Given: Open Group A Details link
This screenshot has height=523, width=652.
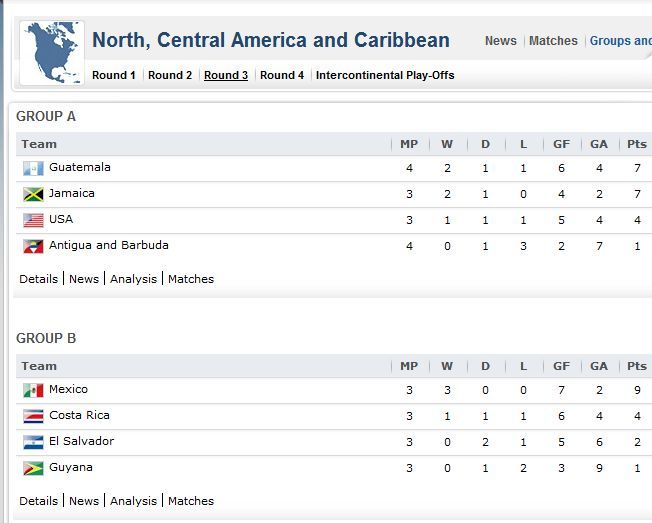Looking at the screenshot, I should point(38,279).
